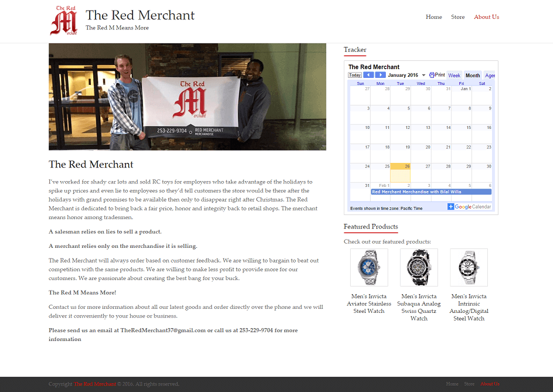Viewport: 553px width, 392px height.
Task: Select January 10 in the calendar
Action: (360, 134)
